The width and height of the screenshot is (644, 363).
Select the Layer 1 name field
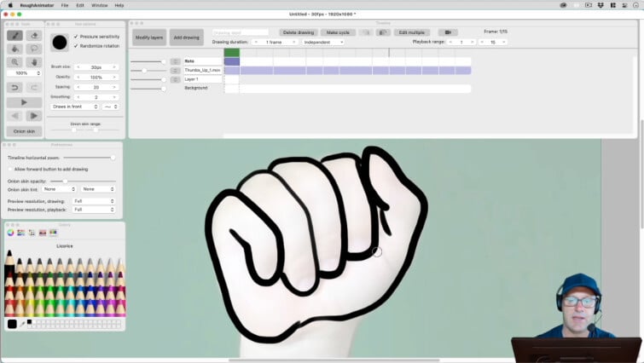tap(203, 79)
